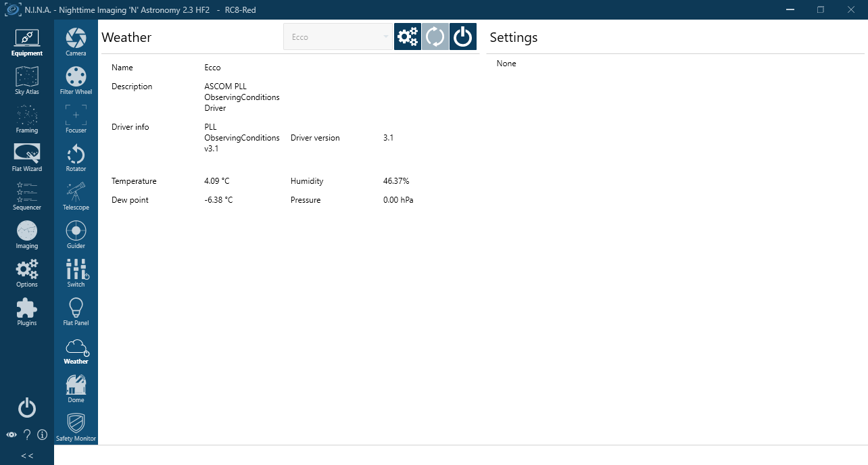The width and height of the screenshot is (868, 465).
Task: Click the Settings panel heading
Action: [x=514, y=37]
